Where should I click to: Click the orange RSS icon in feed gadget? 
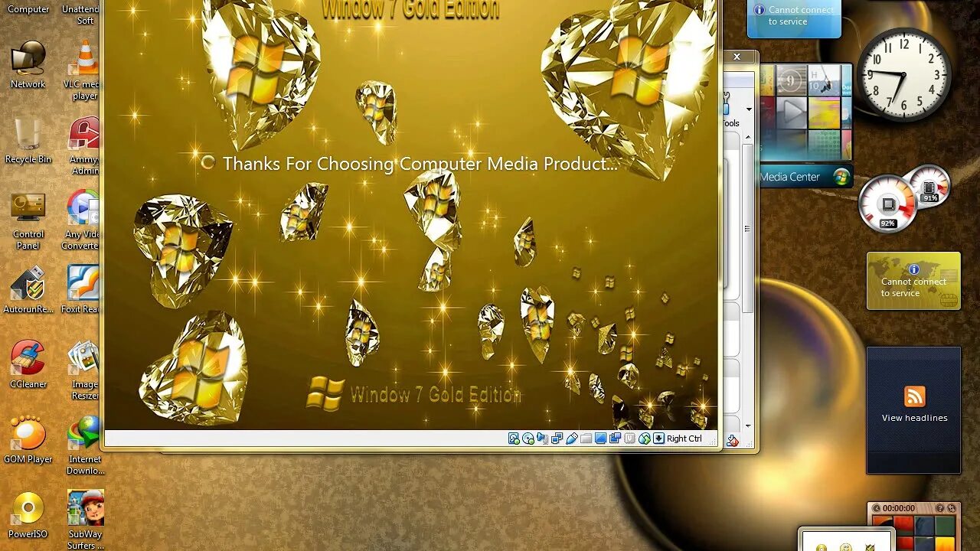914,396
